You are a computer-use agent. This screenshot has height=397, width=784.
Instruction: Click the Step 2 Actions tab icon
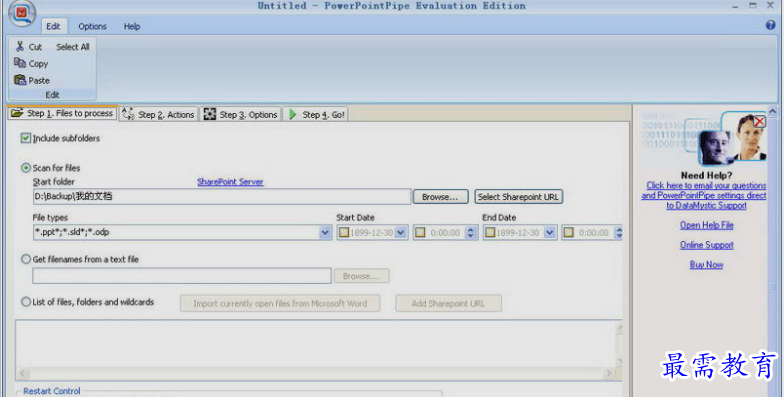pyautogui.click(x=128, y=114)
